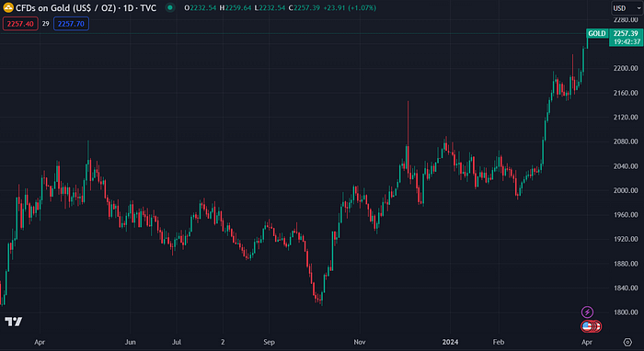Click the Jul label on the time axis

(177, 342)
